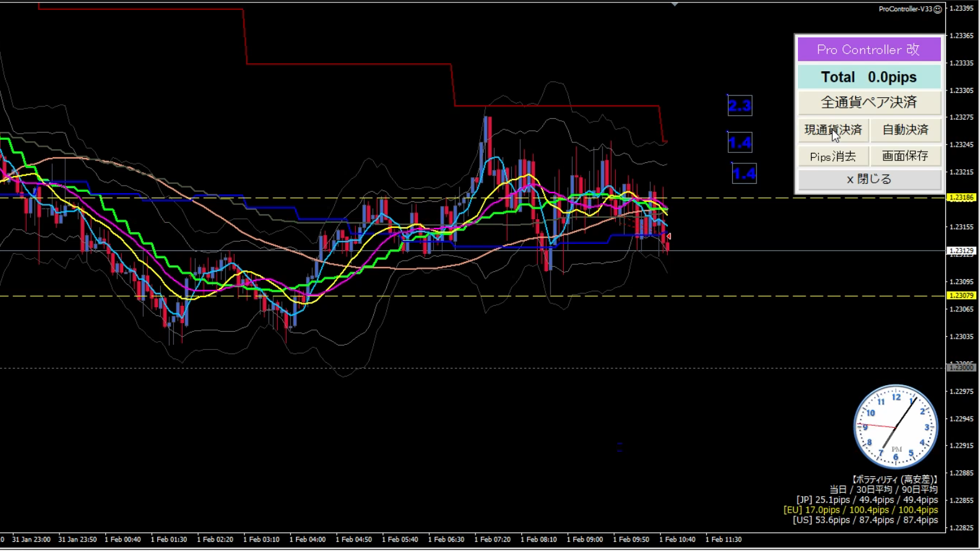Viewport: 980px width, 551px height.
Task: Click the ProController-V33 expert label
Action: (905, 9)
